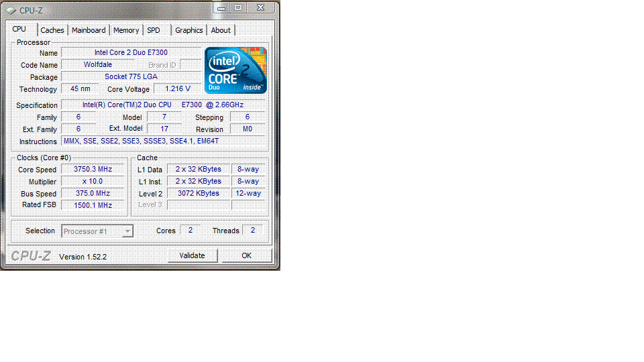The image size is (644, 362).
Task: Click the Cores value field
Action: (x=190, y=230)
